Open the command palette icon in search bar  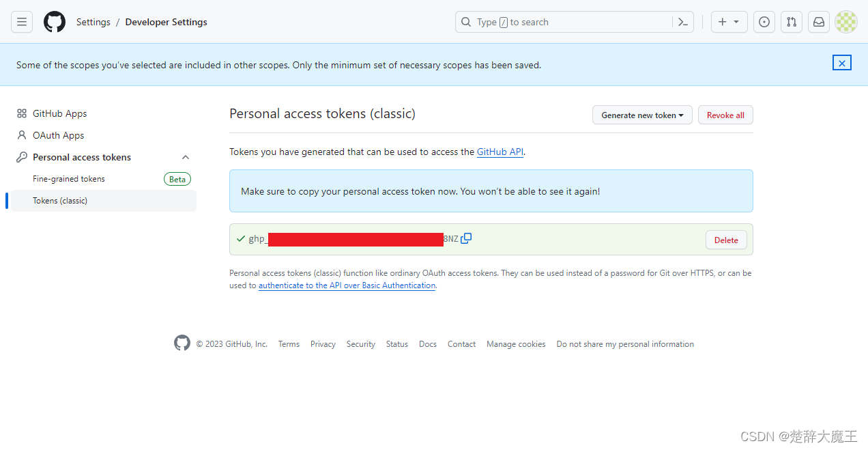[x=683, y=22]
